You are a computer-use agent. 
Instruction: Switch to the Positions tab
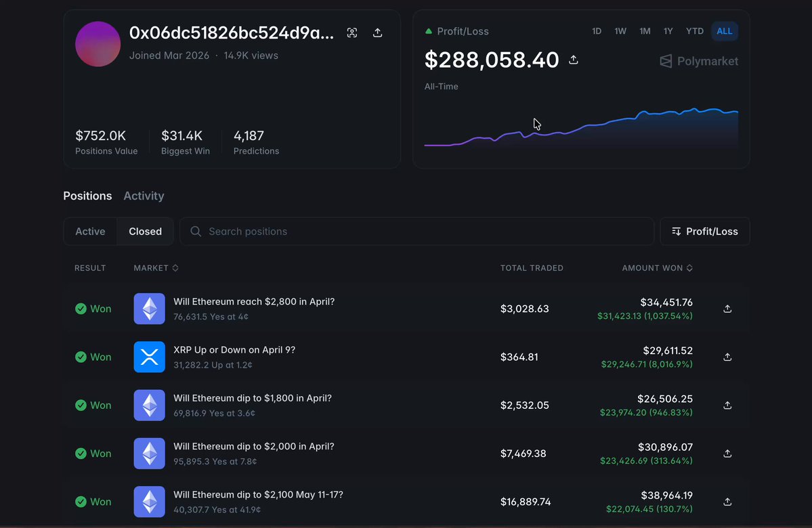(87, 196)
